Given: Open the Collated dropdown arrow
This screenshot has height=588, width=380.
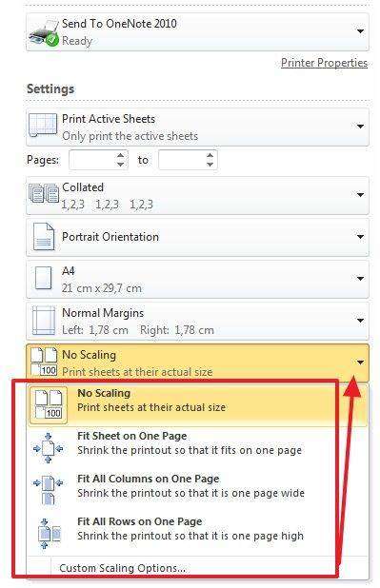Looking at the screenshot, I should (x=360, y=195).
